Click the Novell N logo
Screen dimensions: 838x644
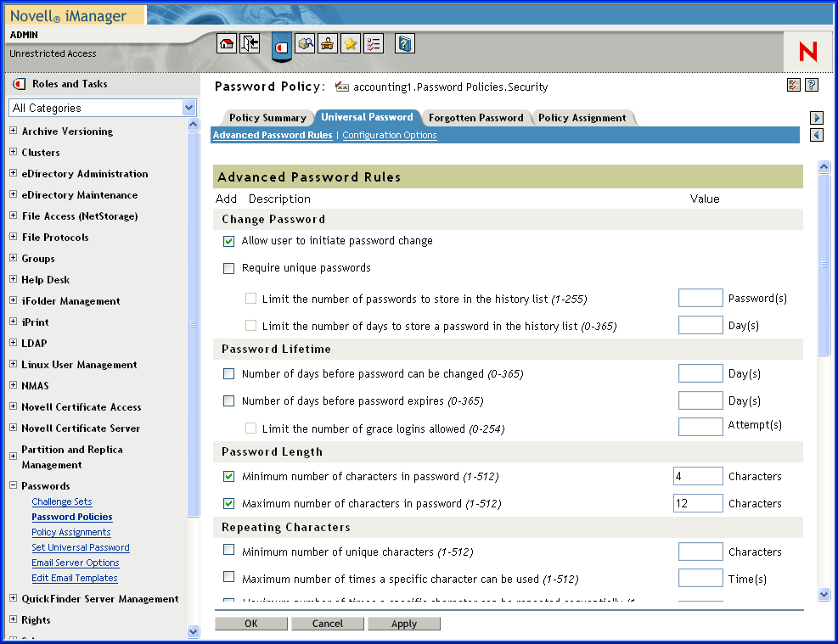[807, 52]
